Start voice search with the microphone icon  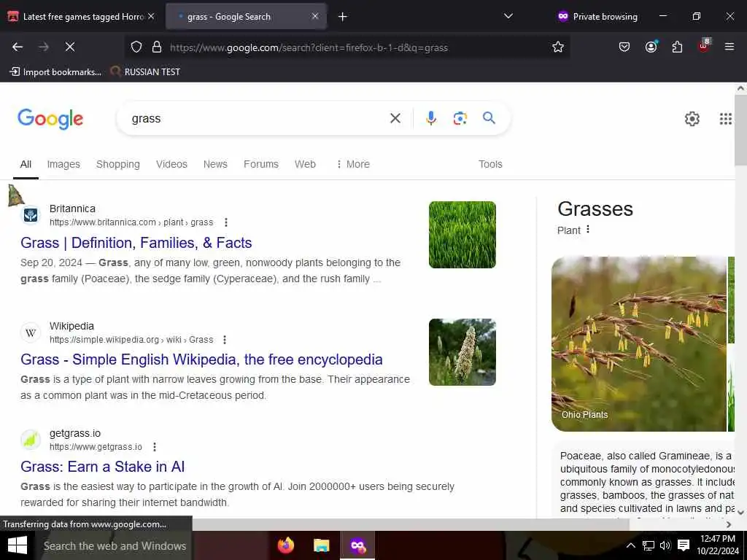tap(430, 118)
